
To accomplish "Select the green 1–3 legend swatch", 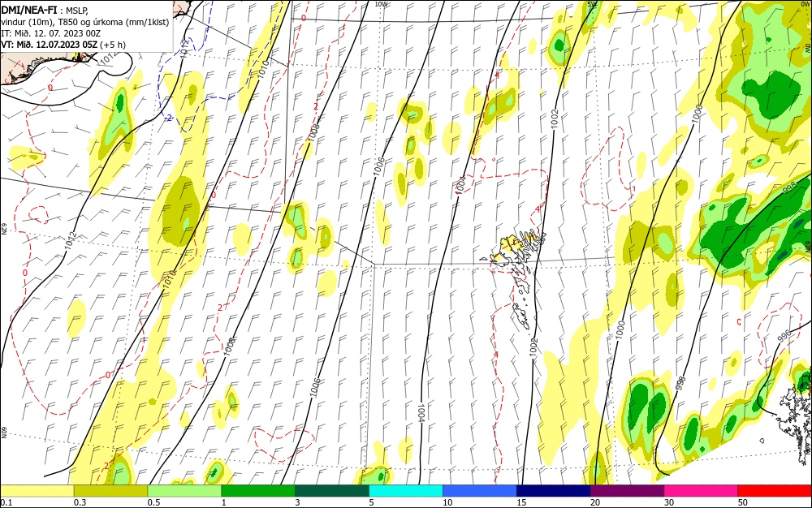I will [258, 491].
